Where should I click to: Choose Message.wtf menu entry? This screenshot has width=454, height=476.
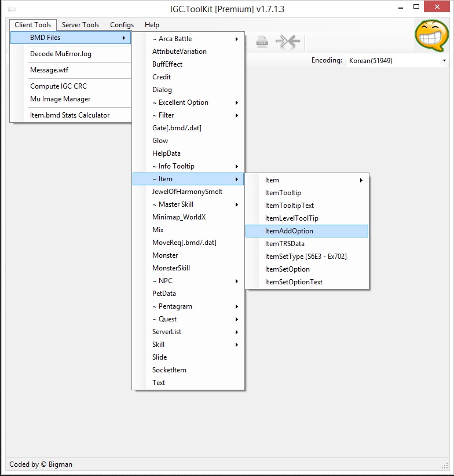[x=71, y=70]
